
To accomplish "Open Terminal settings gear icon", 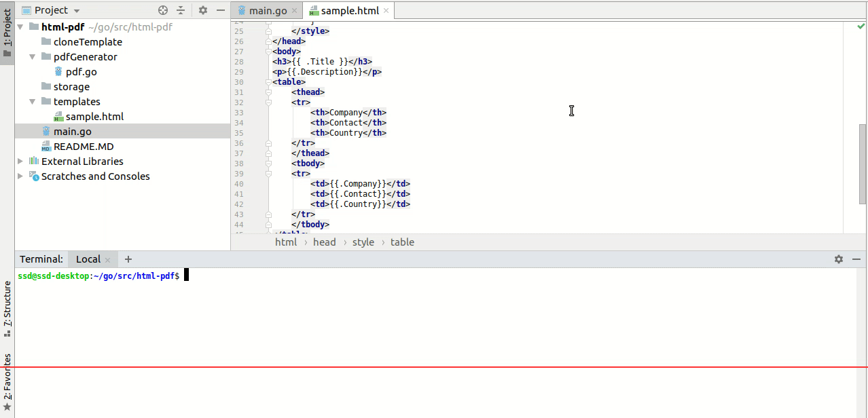I will pyautogui.click(x=839, y=259).
